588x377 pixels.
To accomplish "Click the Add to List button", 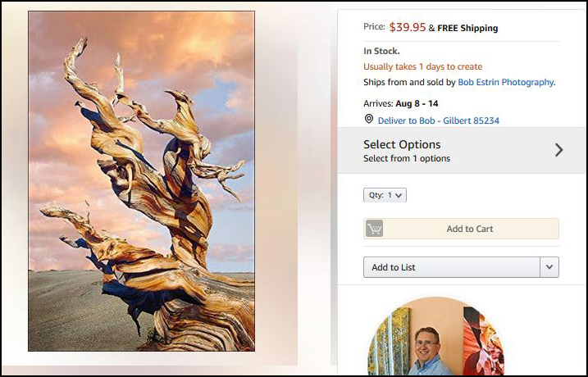I will pyautogui.click(x=452, y=267).
